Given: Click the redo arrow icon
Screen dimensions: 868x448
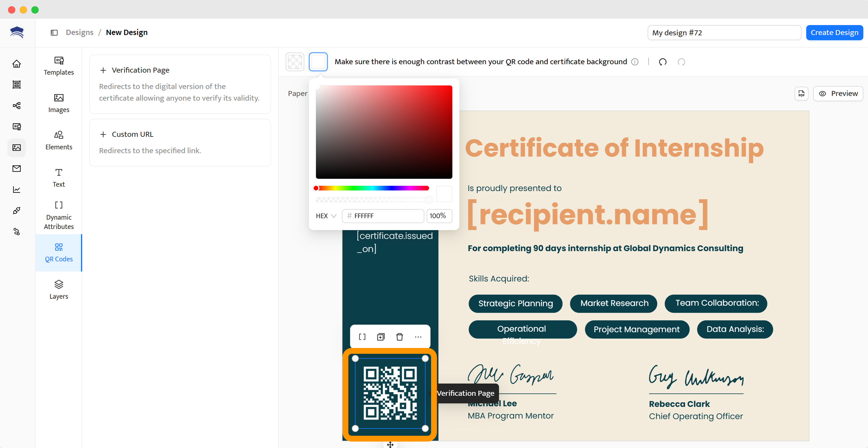Looking at the screenshot, I should tap(681, 62).
